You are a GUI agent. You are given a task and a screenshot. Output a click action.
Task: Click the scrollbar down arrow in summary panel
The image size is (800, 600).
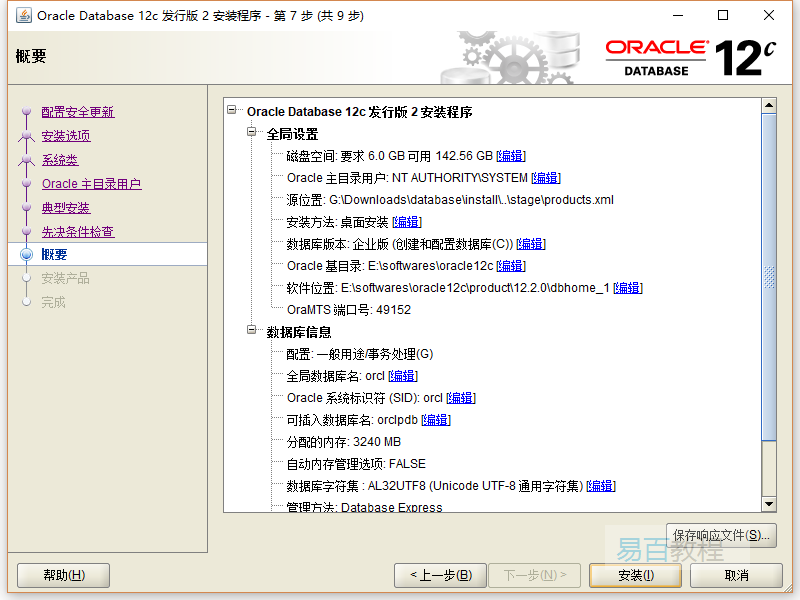[x=768, y=504]
